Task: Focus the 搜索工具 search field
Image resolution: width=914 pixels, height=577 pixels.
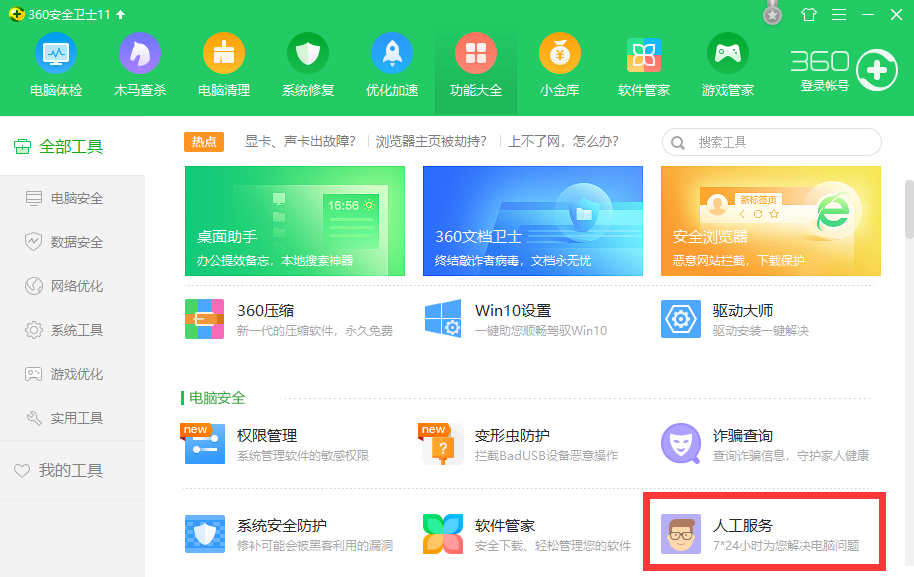Action: 772,142
